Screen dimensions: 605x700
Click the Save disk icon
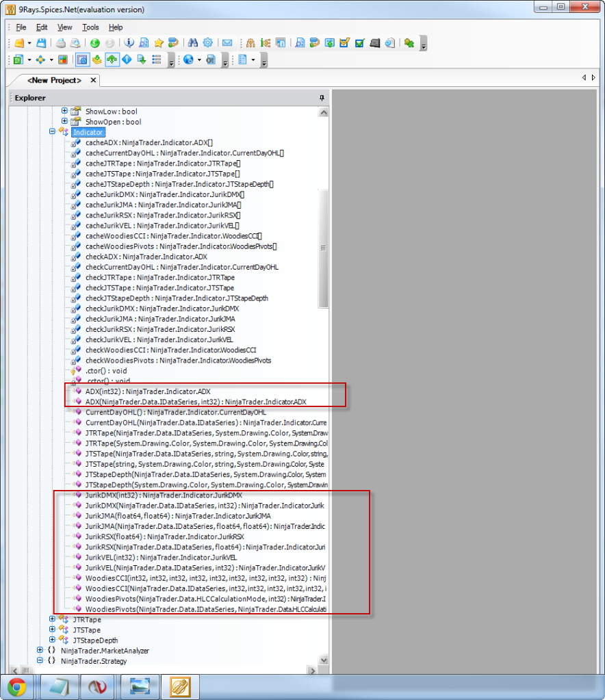click(40, 43)
